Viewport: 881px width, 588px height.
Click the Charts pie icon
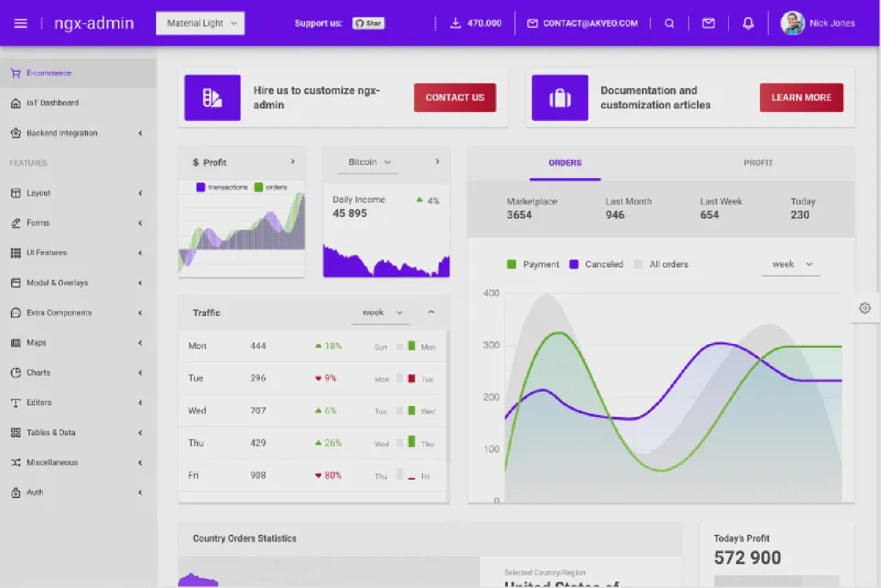(16, 372)
